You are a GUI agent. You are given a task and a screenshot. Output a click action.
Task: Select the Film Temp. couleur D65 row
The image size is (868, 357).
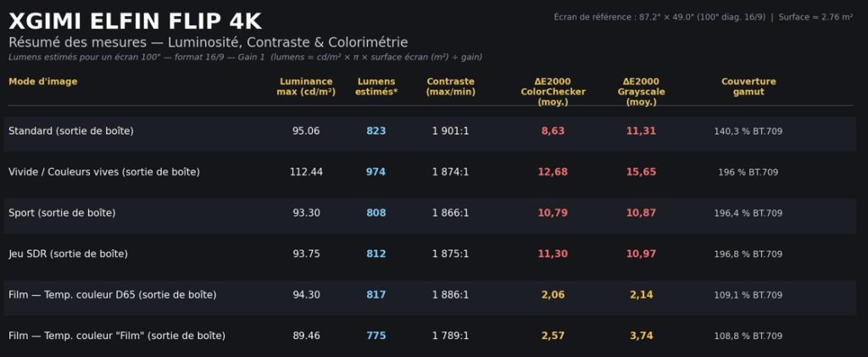[430, 295]
